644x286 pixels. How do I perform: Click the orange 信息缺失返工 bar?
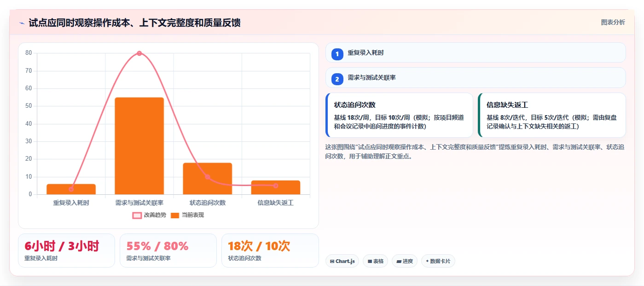276,187
